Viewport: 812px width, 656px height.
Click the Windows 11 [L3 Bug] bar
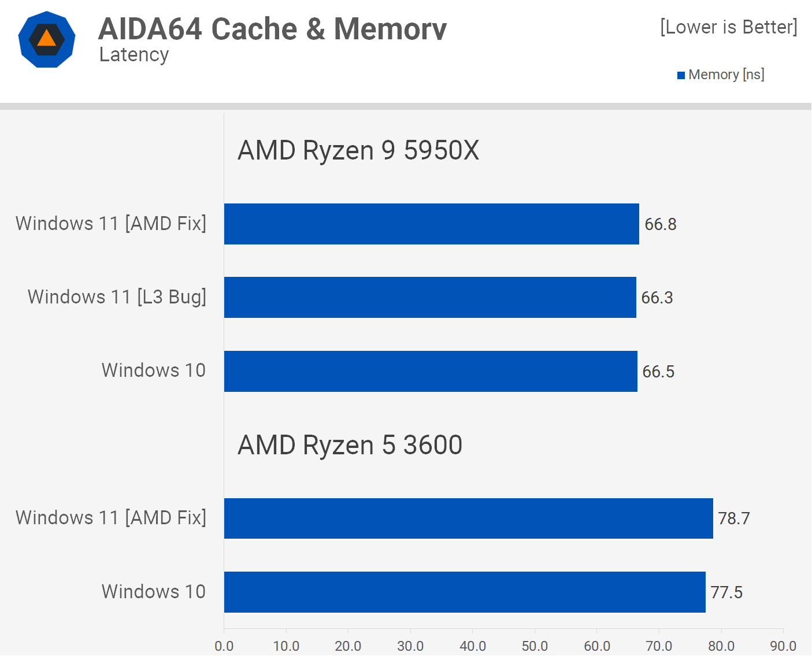[430, 297]
